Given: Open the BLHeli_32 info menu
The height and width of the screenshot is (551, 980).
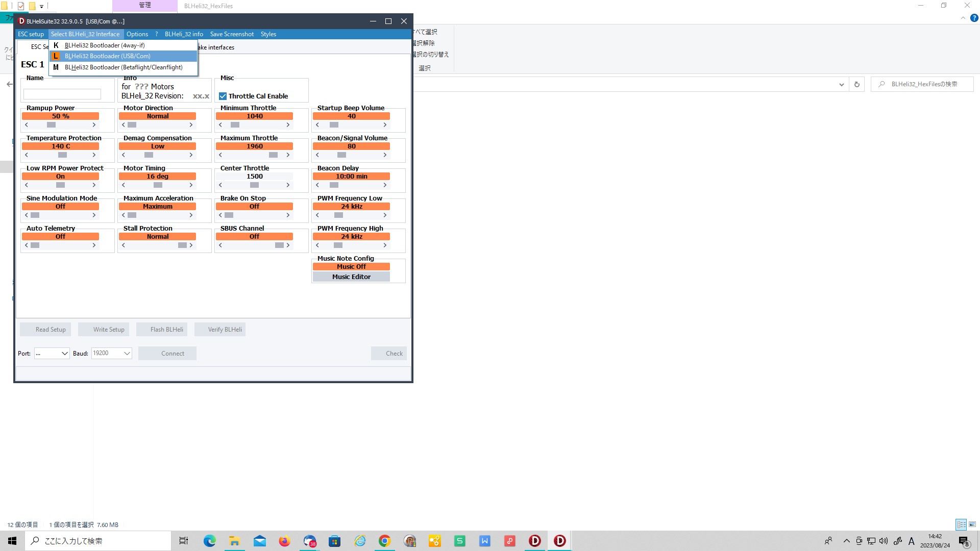Looking at the screenshot, I should click(x=184, y=34).
